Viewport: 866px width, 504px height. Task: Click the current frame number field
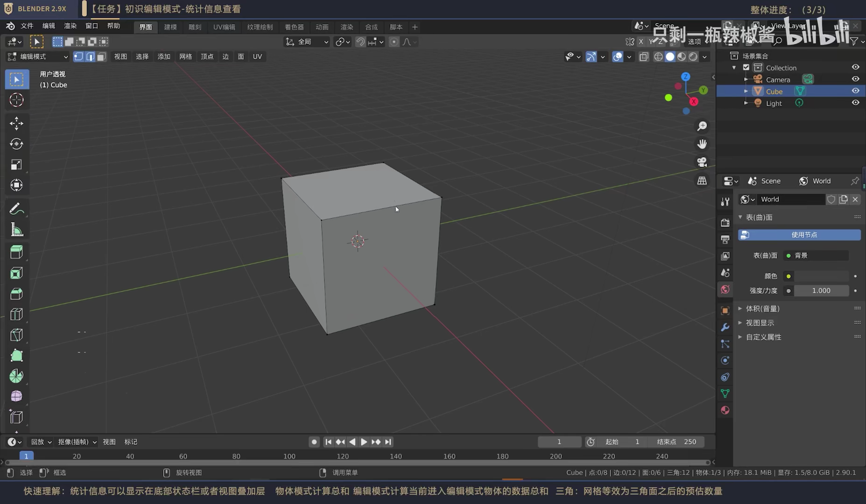559,442
